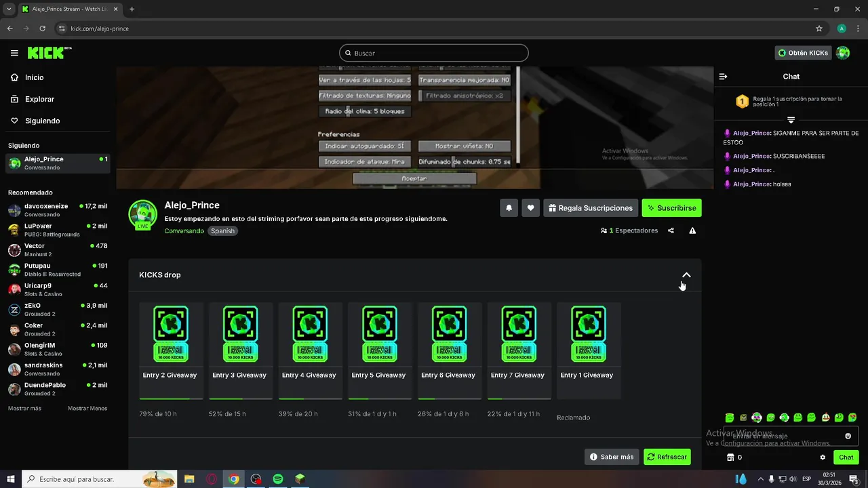Open the user profile avatar menu
868x488 pixels.
click(x=843, y=53)
